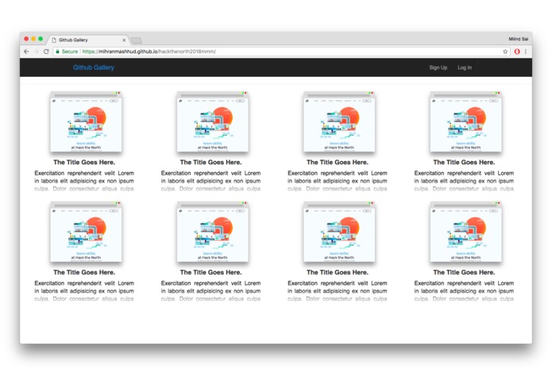Open the second thumbnail in the top row
This screenshot has width=552, height=392.
point(213,121)
